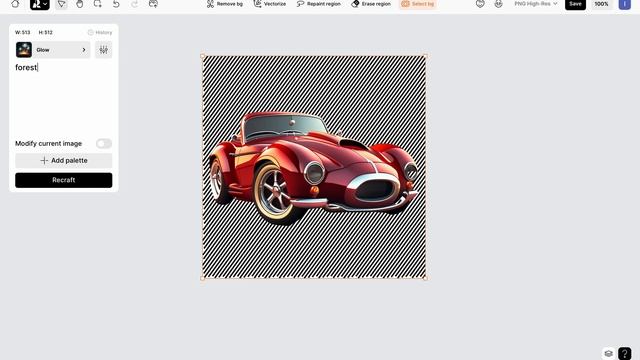Image resolution: width=640 pixels, height=360 pixels.
Task: Select the pointer selection tool
Action: pos(61,4)
